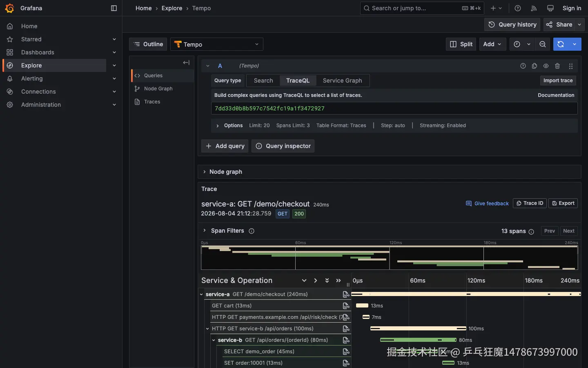Open Query history
This screenshot has width=588, height=368.
512,25
